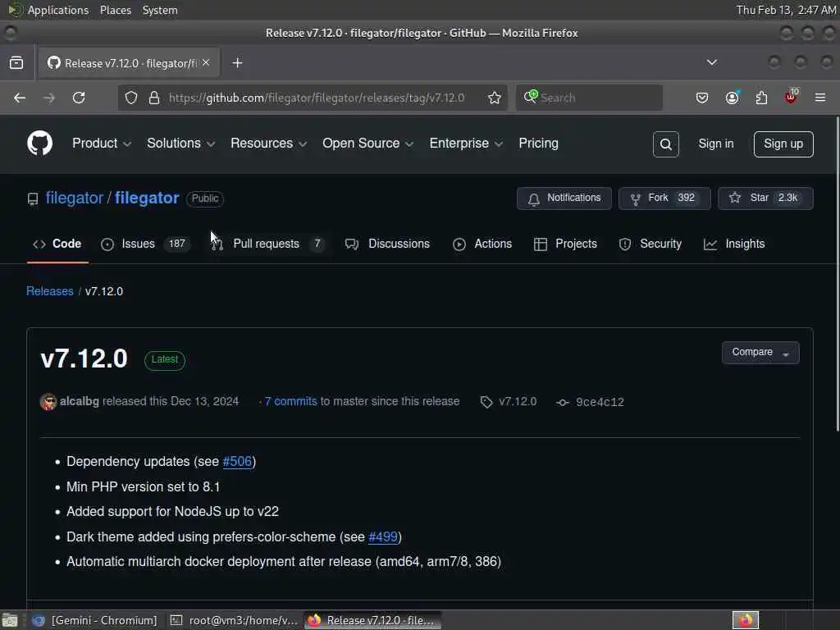Click the tracking protection shield icon
This screenshot has height=630, width=840.
click(x=131, y=98)
